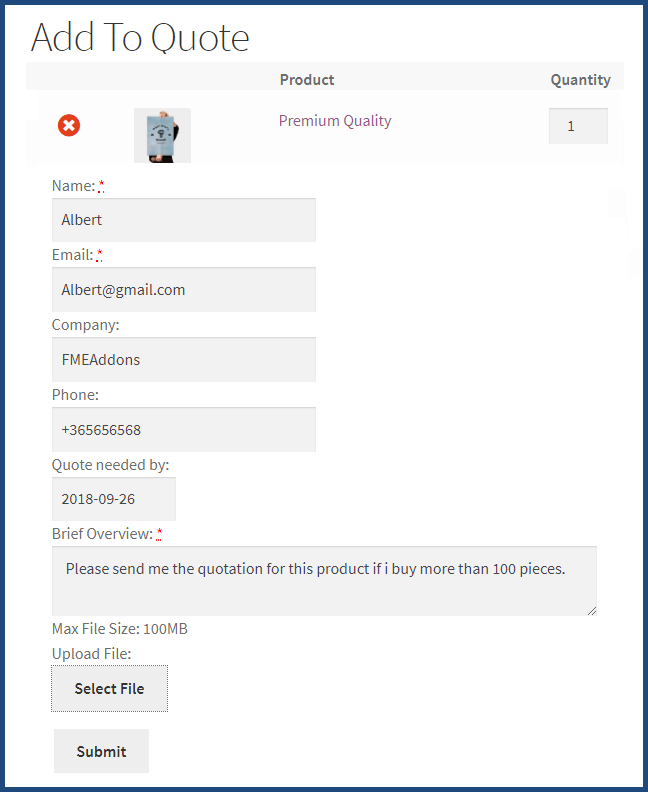Screen dimensions: 648x792
Task: Open the Premium Quality product thumbnail
Action: click(x=162, y=135)
